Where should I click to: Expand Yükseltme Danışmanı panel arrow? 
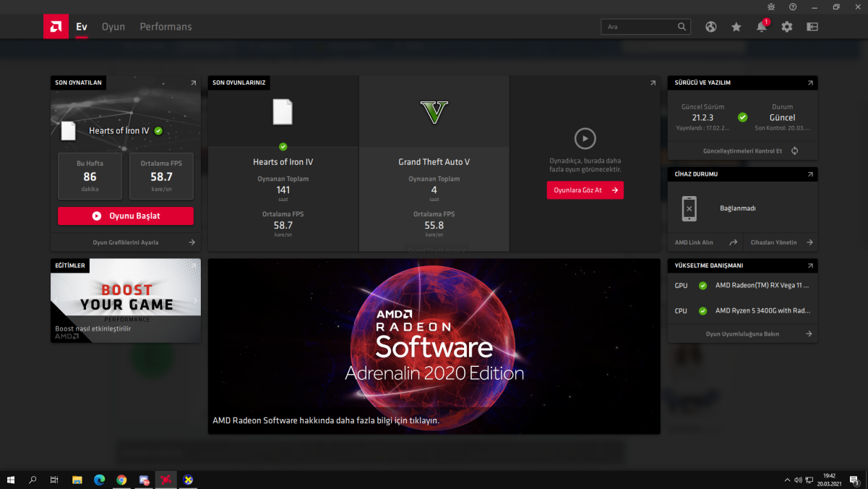pos(810,265)
